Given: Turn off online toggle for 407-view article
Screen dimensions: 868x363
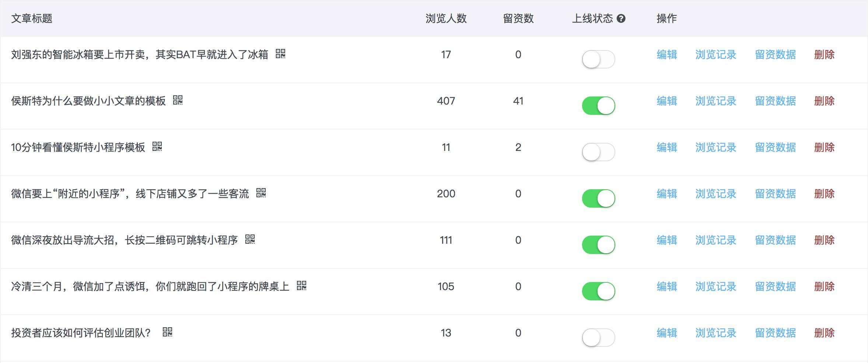Looking at the screenshot, I should pos(598,106).
